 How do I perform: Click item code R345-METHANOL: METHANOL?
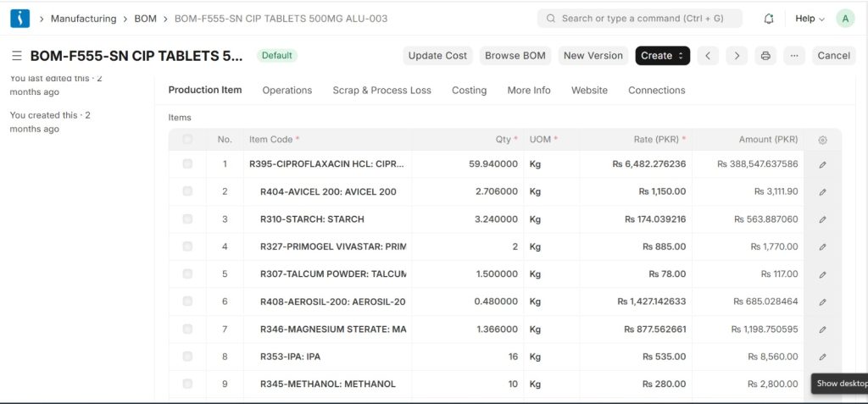[x=328, y=384]
